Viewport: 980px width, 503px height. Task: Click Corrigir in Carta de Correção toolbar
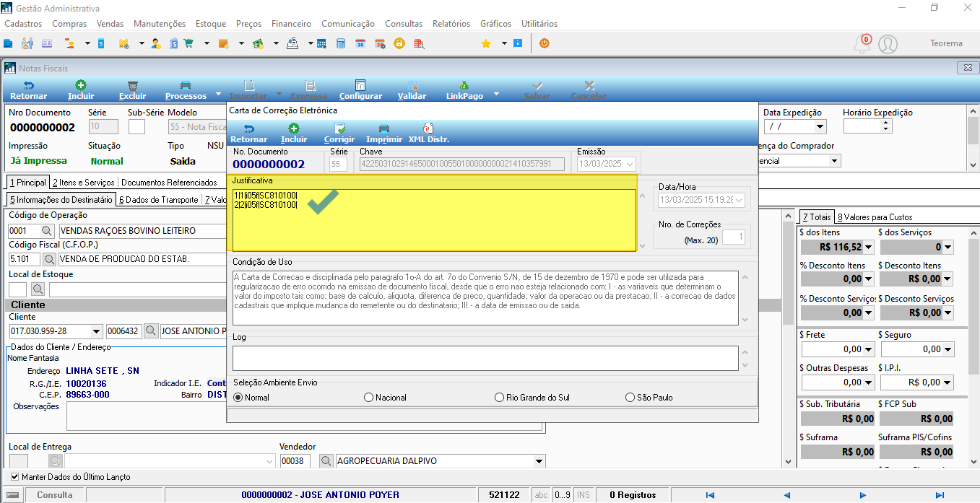tap(339, 134)
